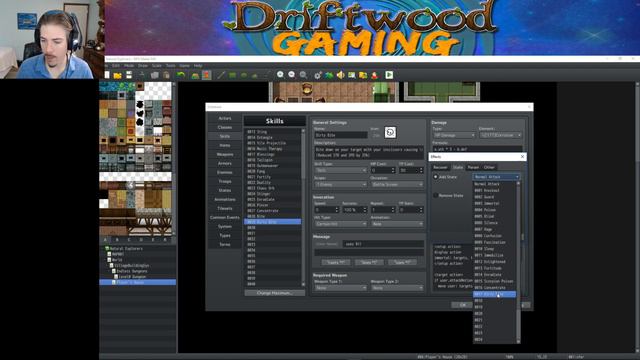The width and height of the screenshot is (640, 360).
Task: Open the Animation dropdown
Action: (x=397, y=224)
